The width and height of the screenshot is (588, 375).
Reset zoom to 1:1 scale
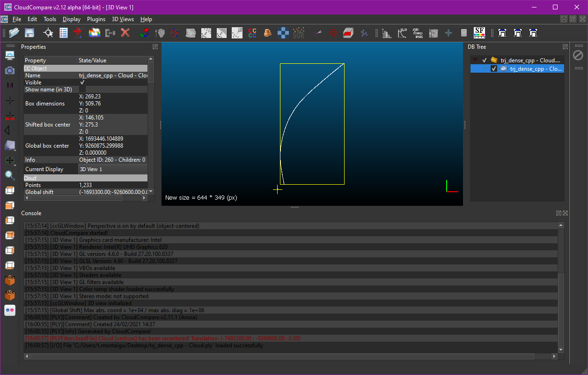coord(10,85)
